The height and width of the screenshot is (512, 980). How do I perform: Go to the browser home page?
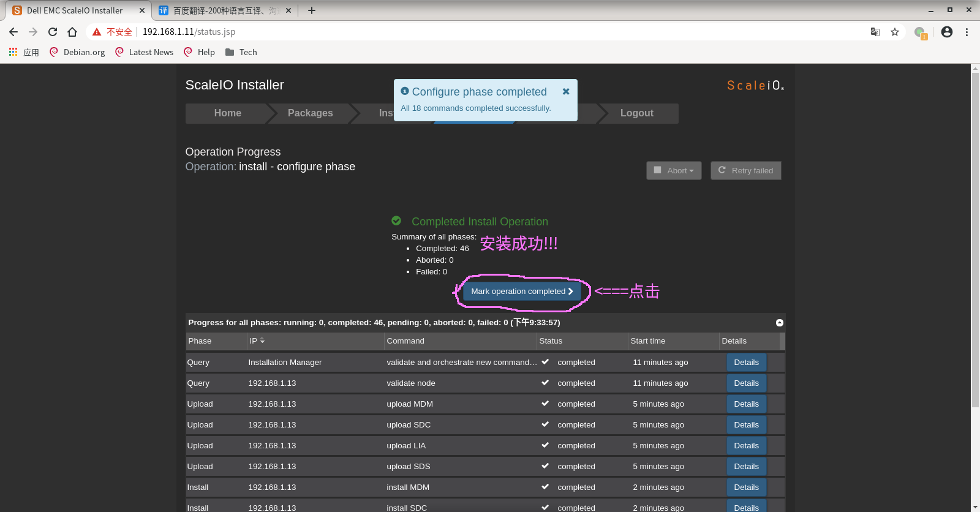pyautogui.click(x=72, y=32)
